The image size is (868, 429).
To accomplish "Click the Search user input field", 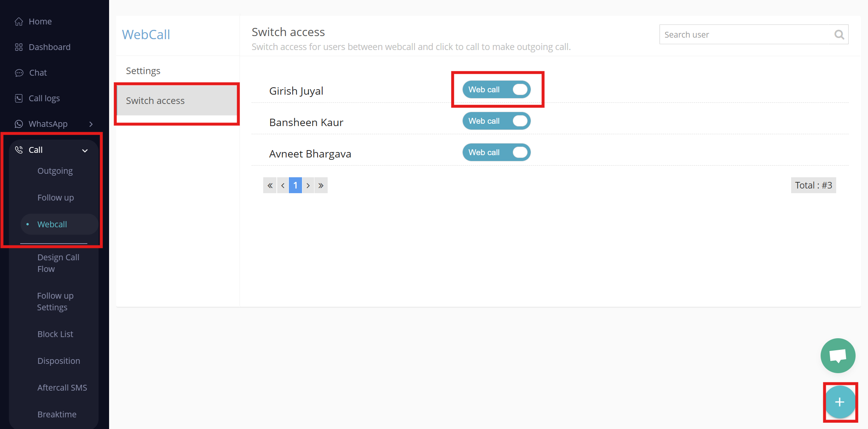I will pos(745,35).
